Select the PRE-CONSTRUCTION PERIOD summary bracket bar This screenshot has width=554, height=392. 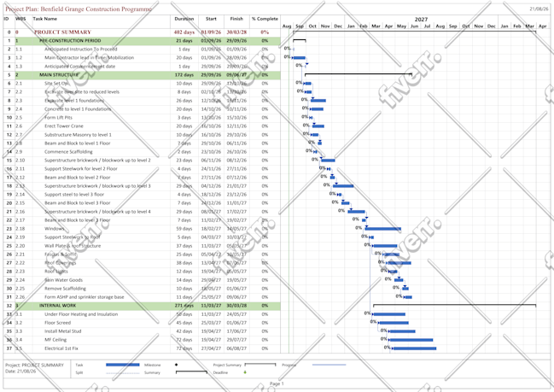coord(300,40)
